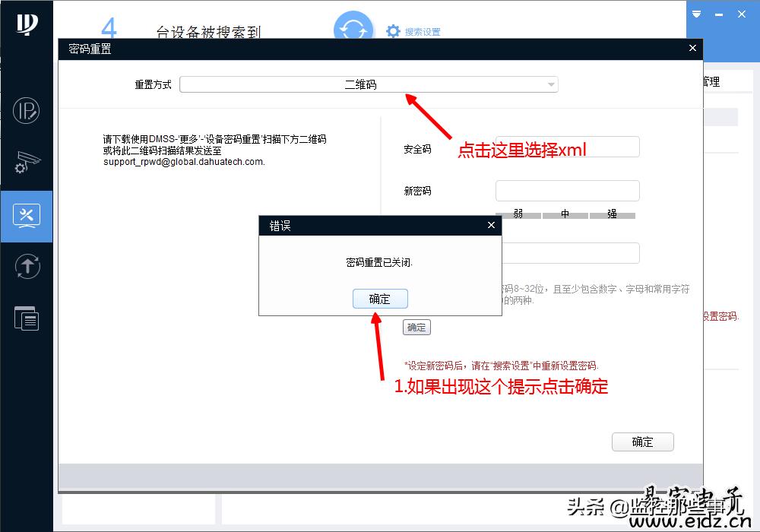The width and height of the screenshot is (760, 532).
Task: Click the device upgrade arrow icon
Action: point(26,266)
